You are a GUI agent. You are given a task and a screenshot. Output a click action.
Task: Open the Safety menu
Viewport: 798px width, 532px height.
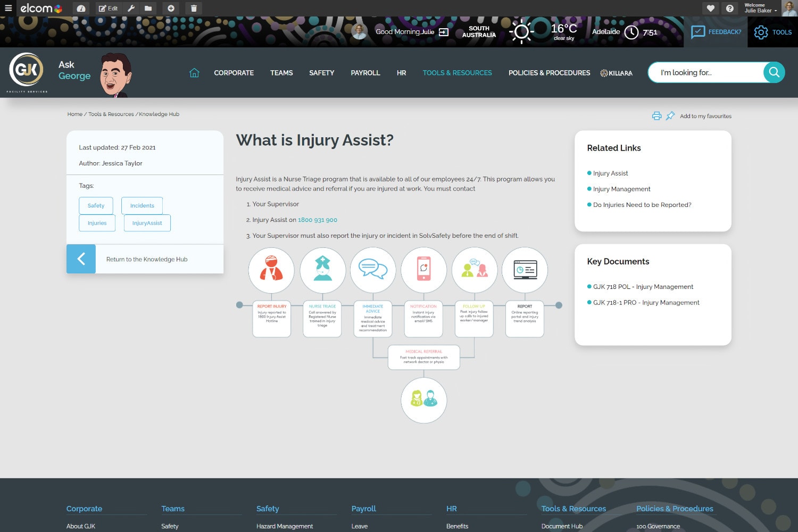(322, 73)
